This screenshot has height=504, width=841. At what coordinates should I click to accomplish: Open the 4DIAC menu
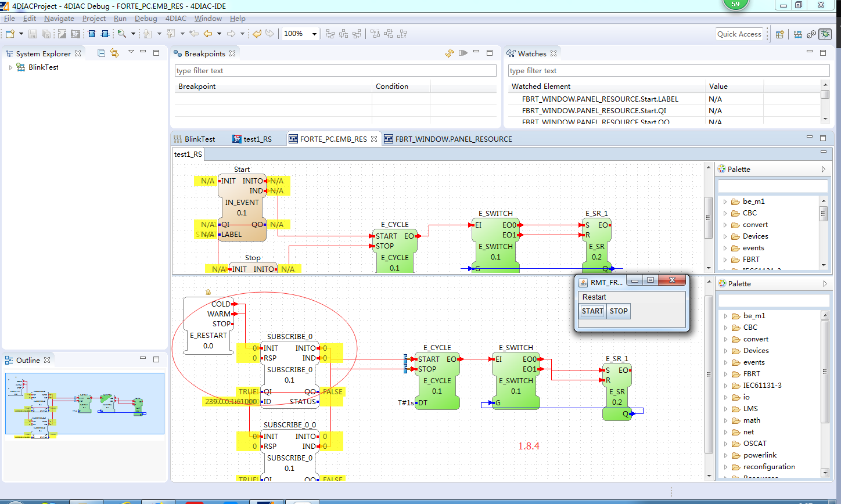point(176,19)
